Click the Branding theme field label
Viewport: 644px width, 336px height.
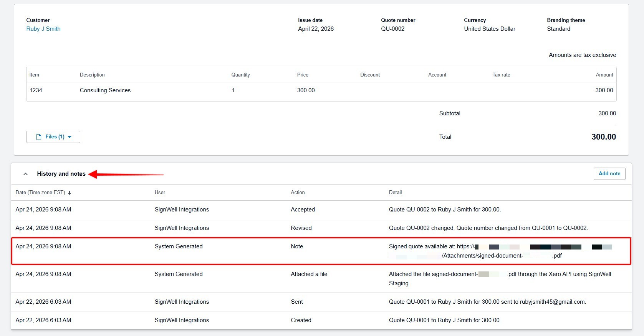tap(566, 20)
